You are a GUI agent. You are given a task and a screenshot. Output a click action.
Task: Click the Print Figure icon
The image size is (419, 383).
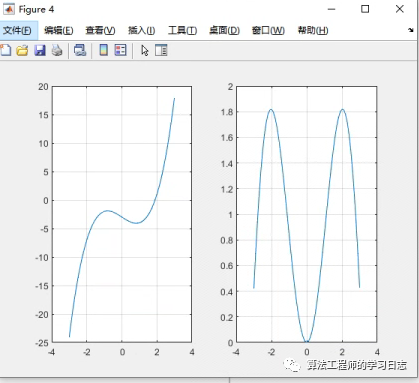pos(57,50)
